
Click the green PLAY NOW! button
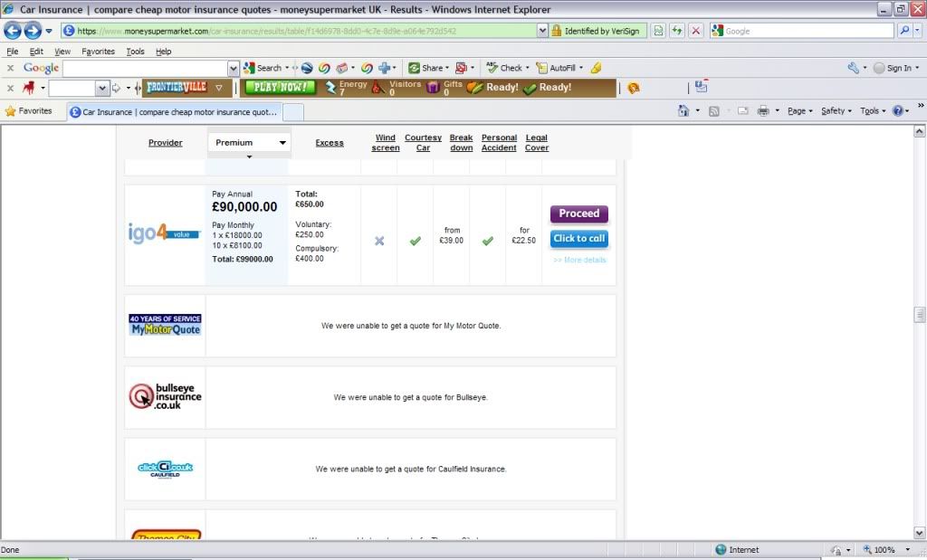click(x=281, y=88)
